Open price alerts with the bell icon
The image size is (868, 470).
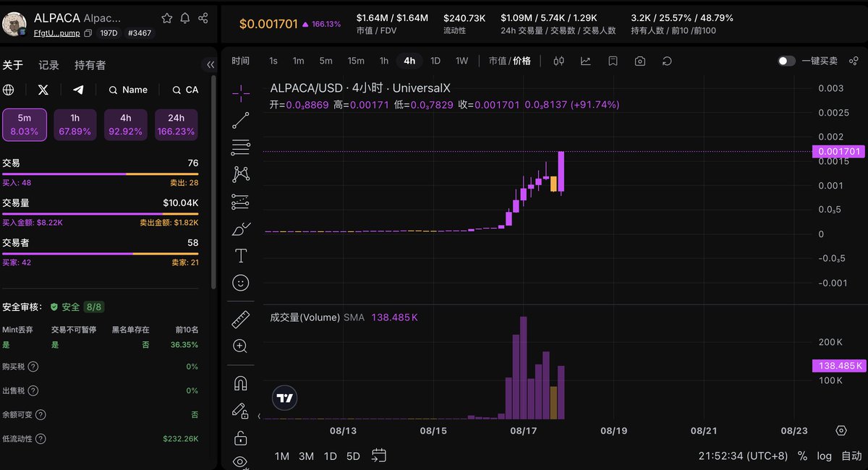click(185, 18)
